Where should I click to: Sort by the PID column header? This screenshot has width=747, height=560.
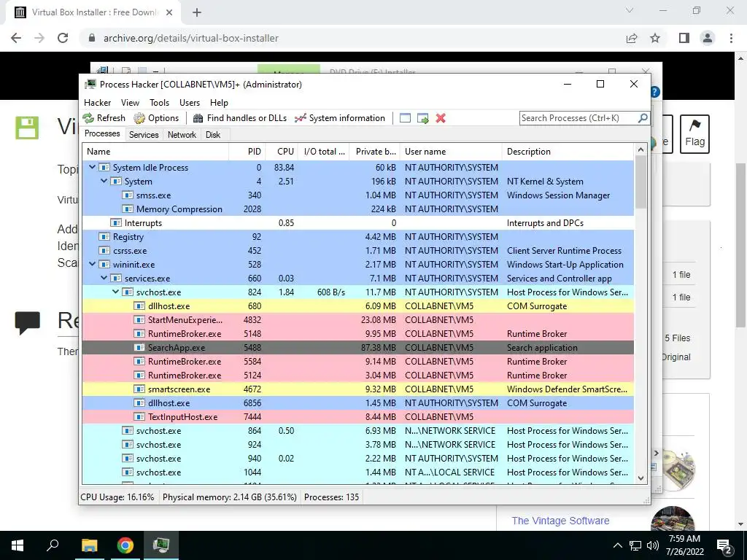coord(247,152)
